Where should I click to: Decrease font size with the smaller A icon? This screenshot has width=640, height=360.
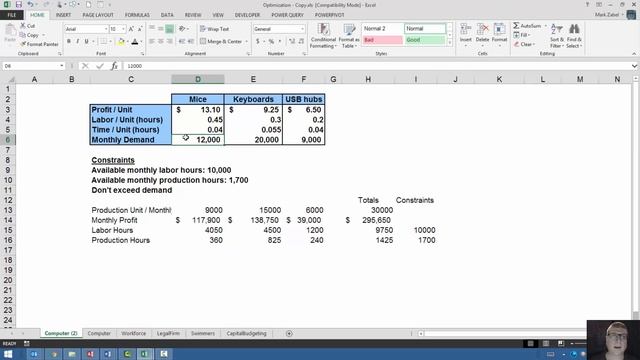pyautogui.click(x=140, y=29)
